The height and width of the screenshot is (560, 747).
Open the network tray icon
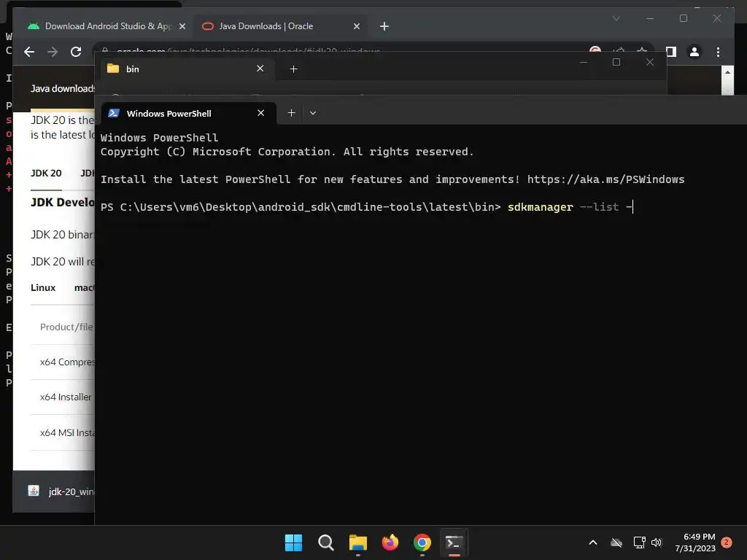click(639, 542)
